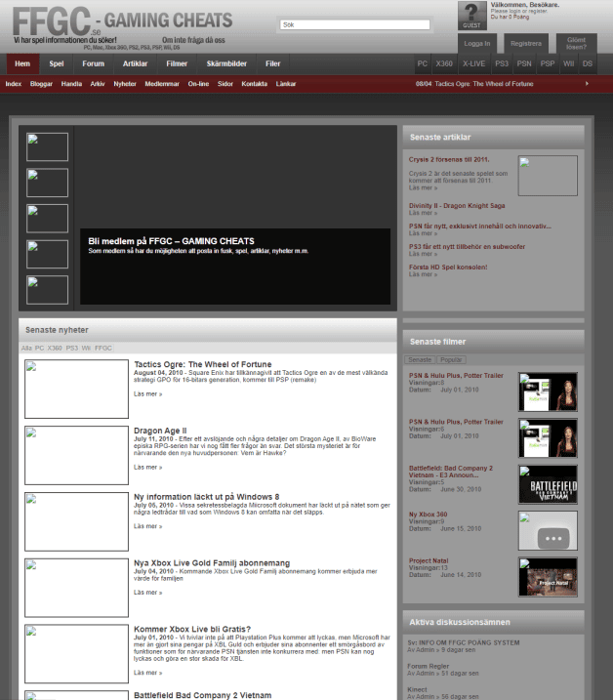613x700 pixels.
Task: Select the X360 platform tab
Action: [x=444, y=63]
